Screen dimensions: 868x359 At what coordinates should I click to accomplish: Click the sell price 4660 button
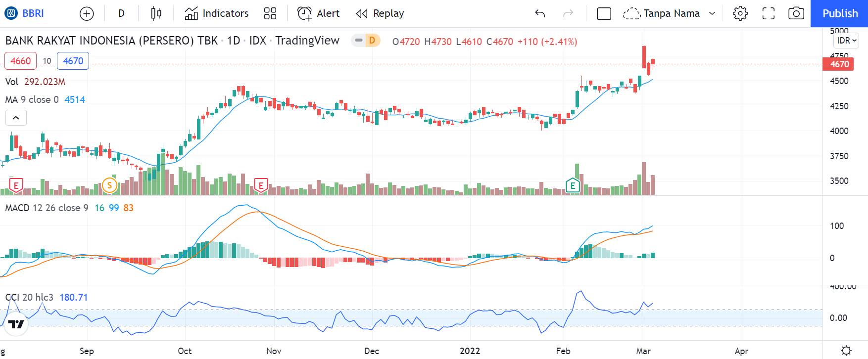click(20, 61)
